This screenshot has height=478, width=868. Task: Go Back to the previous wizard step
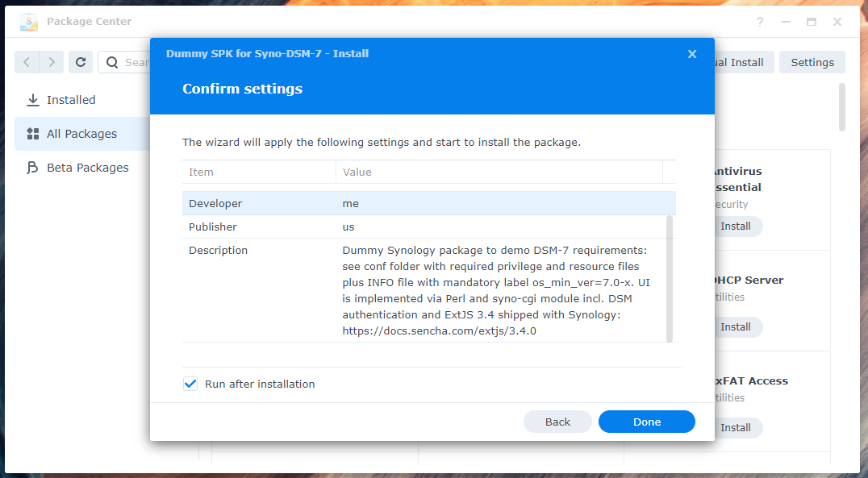(557, 422)
